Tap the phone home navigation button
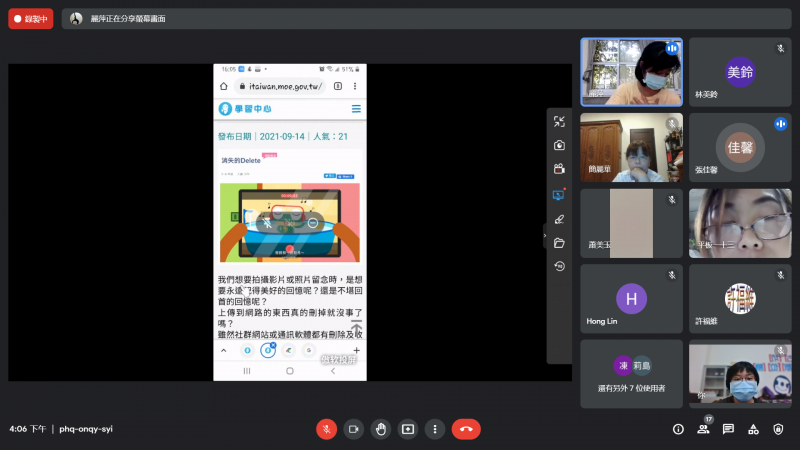 290,371
